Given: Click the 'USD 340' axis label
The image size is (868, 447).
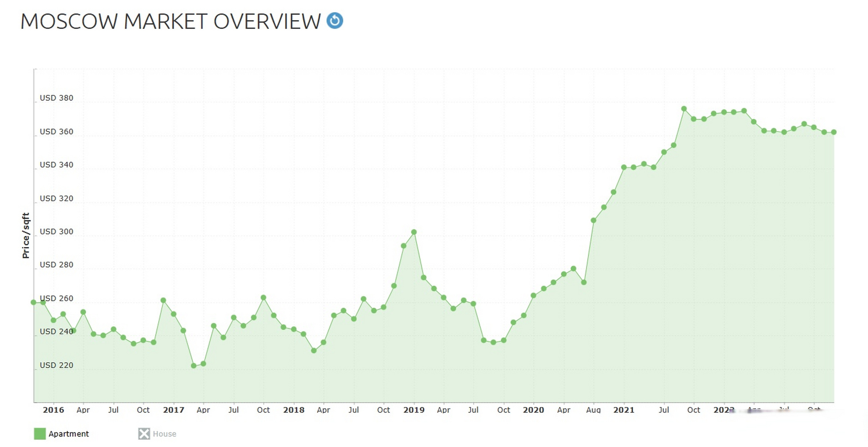Looking at the screenshot, I should pyautogui.click(x=57, y=165).
